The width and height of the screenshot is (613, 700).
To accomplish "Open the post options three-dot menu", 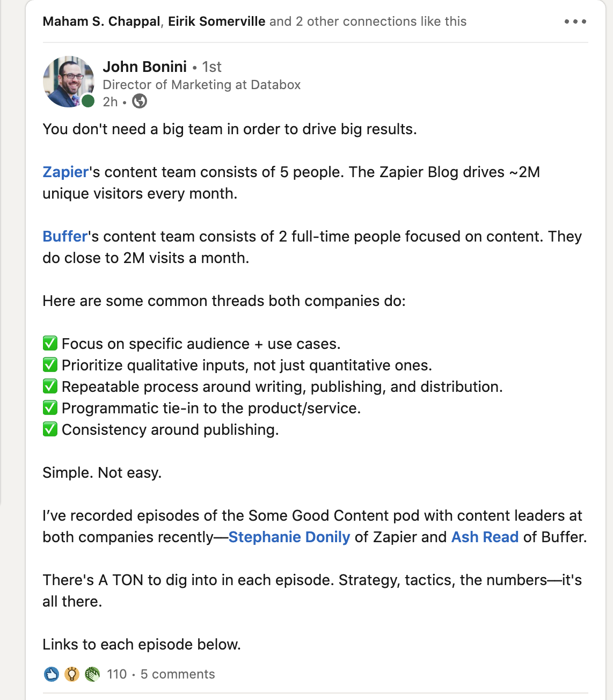I will click(575, 21).
